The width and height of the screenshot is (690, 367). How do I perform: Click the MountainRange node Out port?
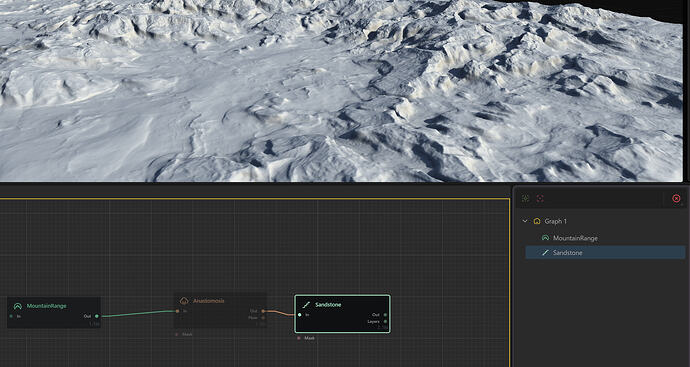point(97,316)
